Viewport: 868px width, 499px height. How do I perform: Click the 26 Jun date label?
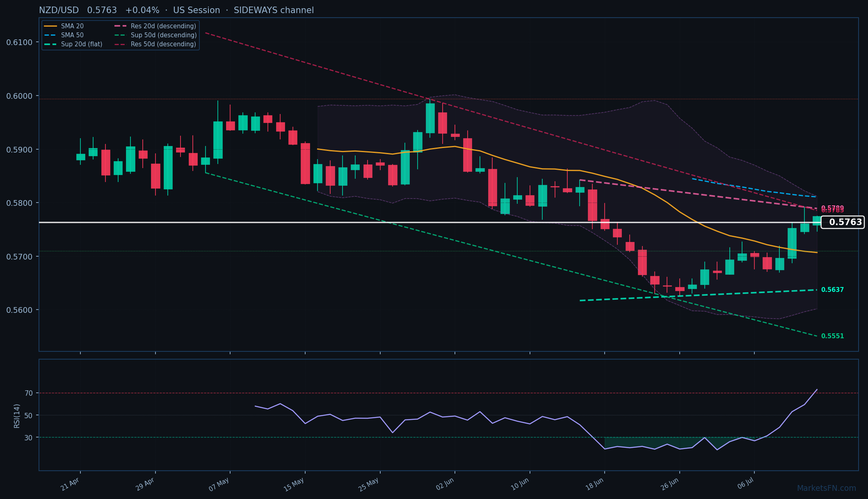pos(669,484)
